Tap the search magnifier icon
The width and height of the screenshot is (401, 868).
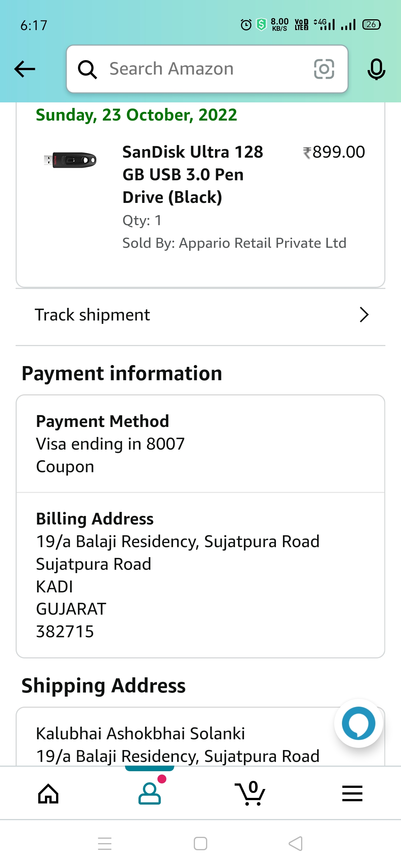click(x=87, y=69)
